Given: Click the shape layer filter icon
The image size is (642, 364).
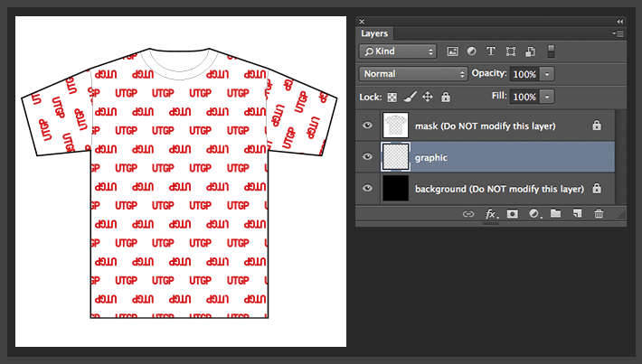Looking at the screenshot, I should click(x=511, y=51).
